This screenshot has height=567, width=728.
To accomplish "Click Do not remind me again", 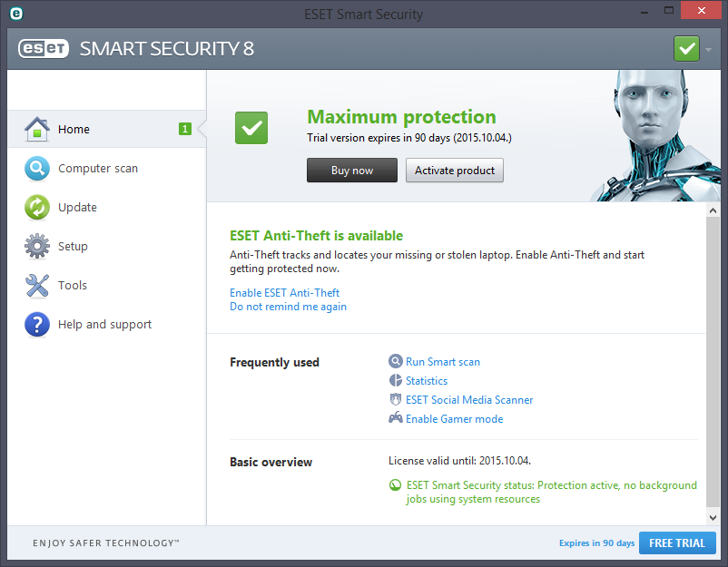I will [x=288, y=307].
